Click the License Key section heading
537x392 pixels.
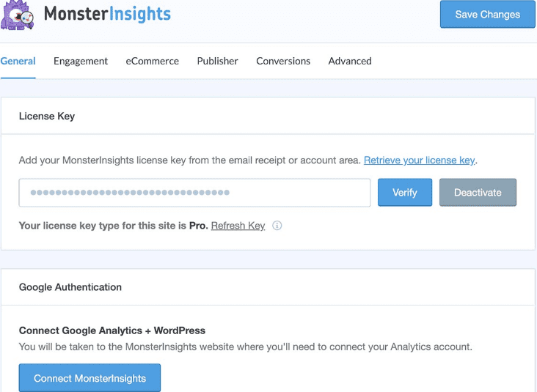(x=47, y=116)
